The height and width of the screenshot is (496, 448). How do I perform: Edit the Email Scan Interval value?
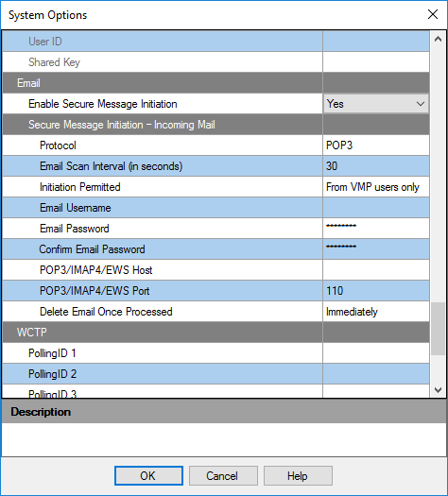pos(376,166)
